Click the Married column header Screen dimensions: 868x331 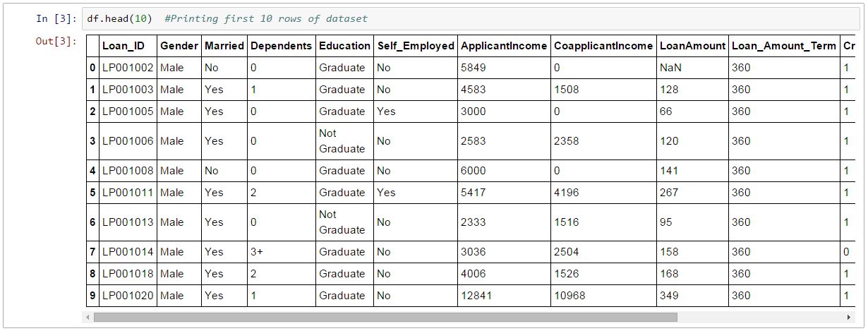click(224, 46)
